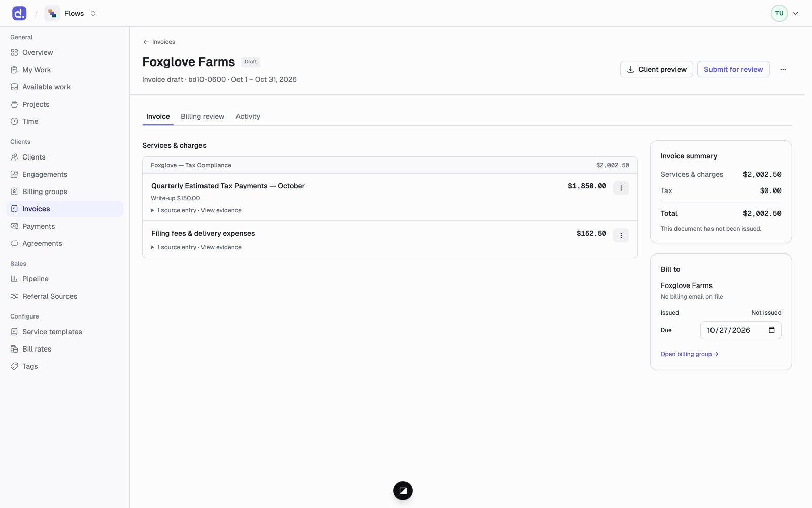Viewport: 812px width, 508px height.
Task: Open Billing groups in sidebar
Action: 64,192
